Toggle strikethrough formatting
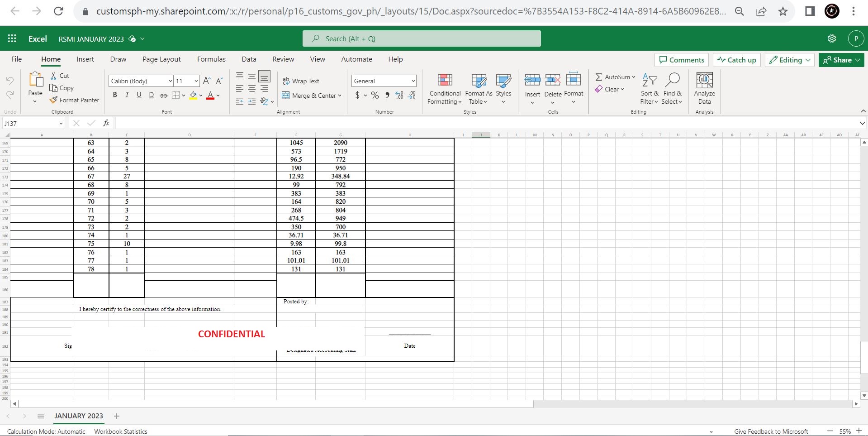 coord(164,95)
